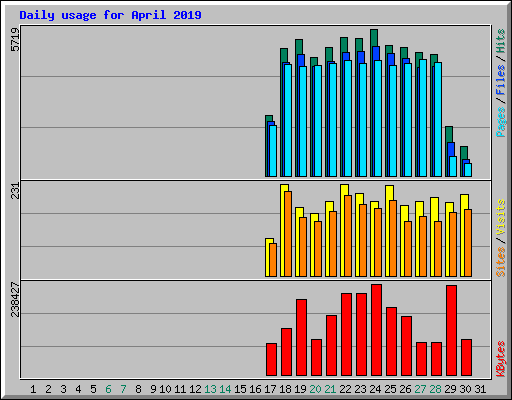
Task: Click the green weekend day label 13
Action: [x=210, y=389]
